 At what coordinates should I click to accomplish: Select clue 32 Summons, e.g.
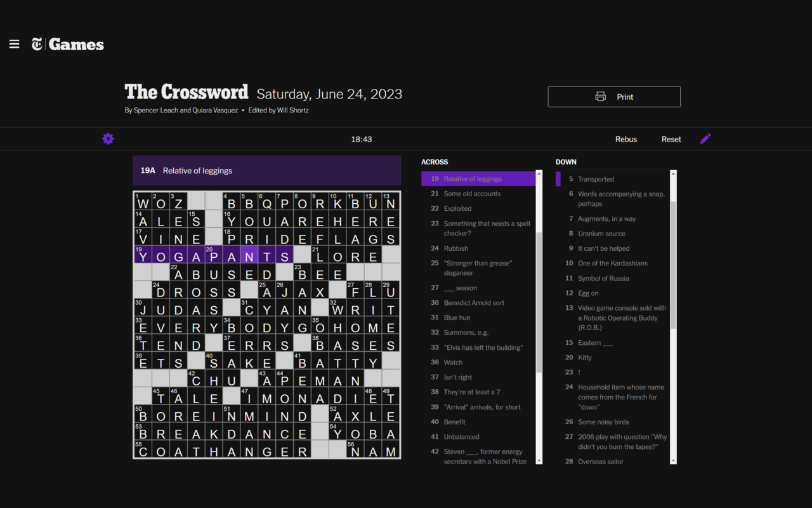pos(478,332)
